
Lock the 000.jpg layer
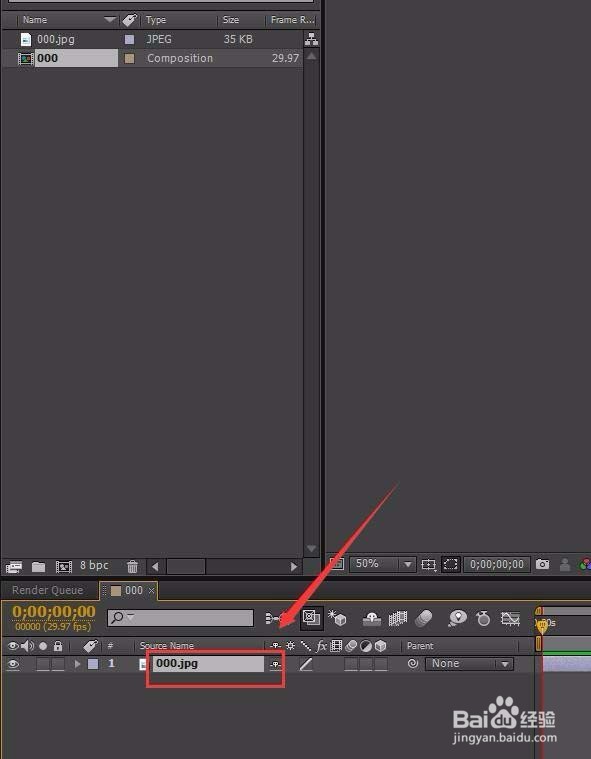pyautogui.click(x=58, y=664)
